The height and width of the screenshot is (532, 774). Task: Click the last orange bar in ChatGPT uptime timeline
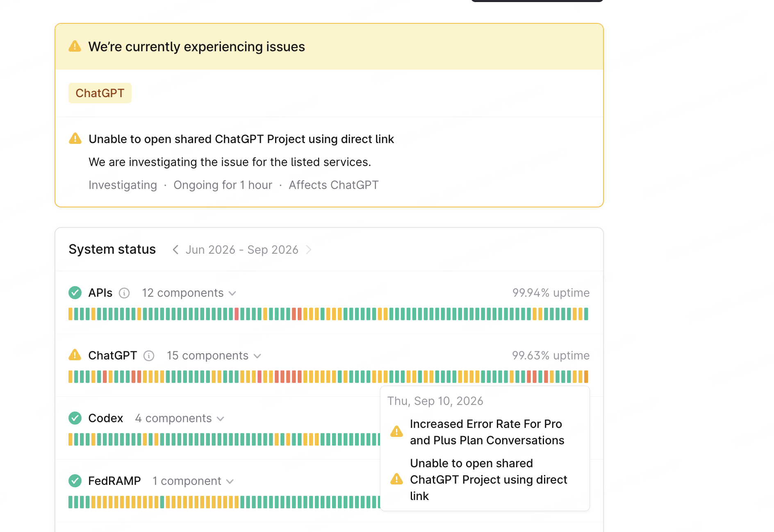pyautogui.click(x=586, y=377)
